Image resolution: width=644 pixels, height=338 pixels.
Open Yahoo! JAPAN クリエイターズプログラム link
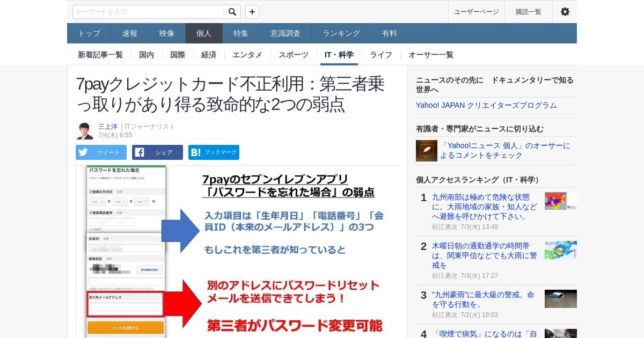pyautogui.click(x=486, y=105)
